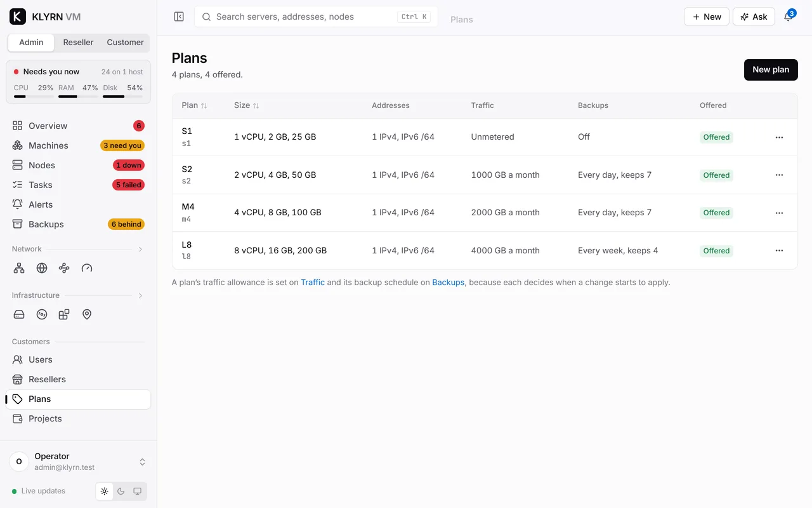Open actions menu for the L8 plan
The width and height of the screenshot is (812, 508).
click(779, 251)
